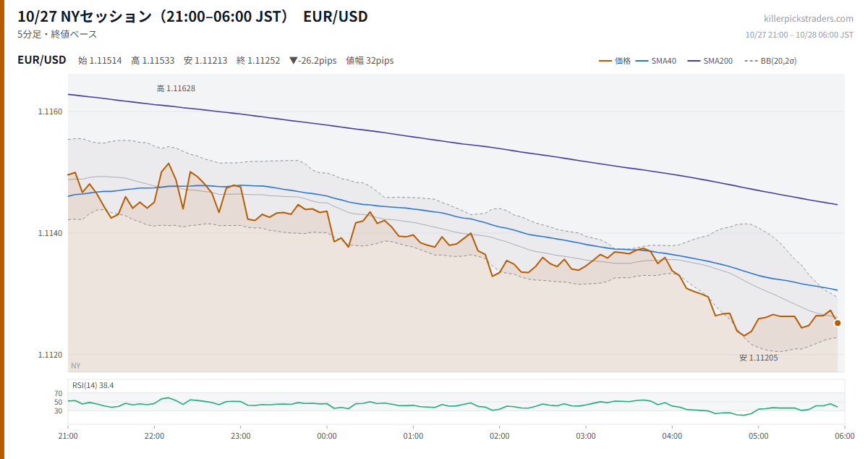The image size is (868, 459).
Task: Click the 1.1120 price axis label
Action: (51, 355)
